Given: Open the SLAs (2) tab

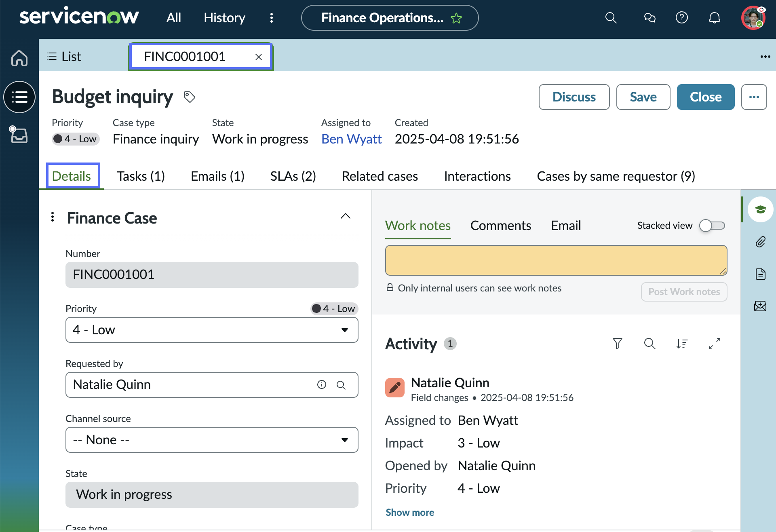Looking at the screenshot, I should pyautogui.click(x=293, y=176).
